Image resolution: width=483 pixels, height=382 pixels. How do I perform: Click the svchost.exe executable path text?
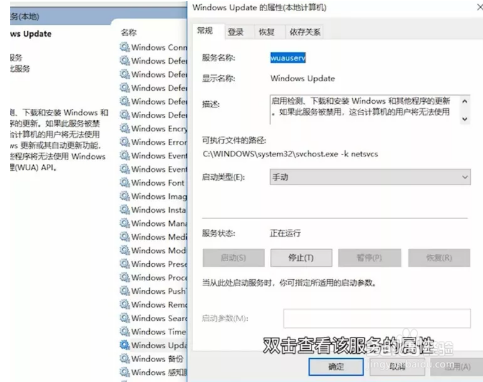290,154
